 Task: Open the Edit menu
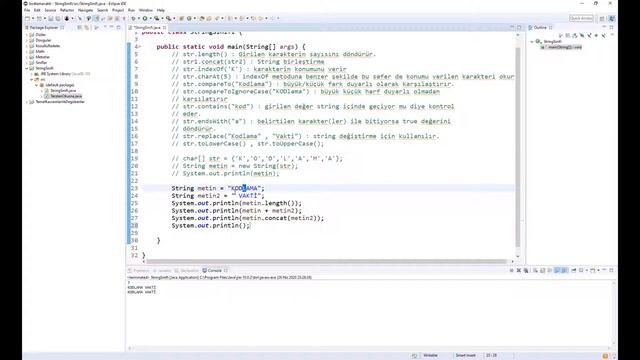pos(37,10)
